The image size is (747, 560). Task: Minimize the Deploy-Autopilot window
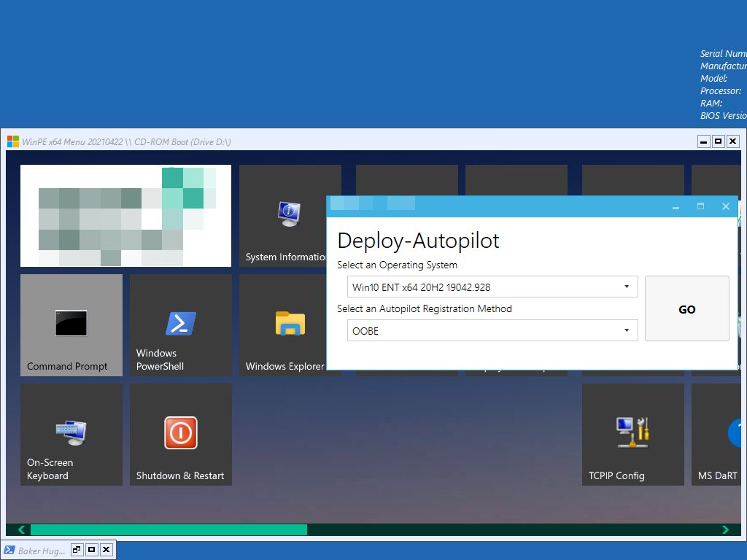tap(676, 206)
